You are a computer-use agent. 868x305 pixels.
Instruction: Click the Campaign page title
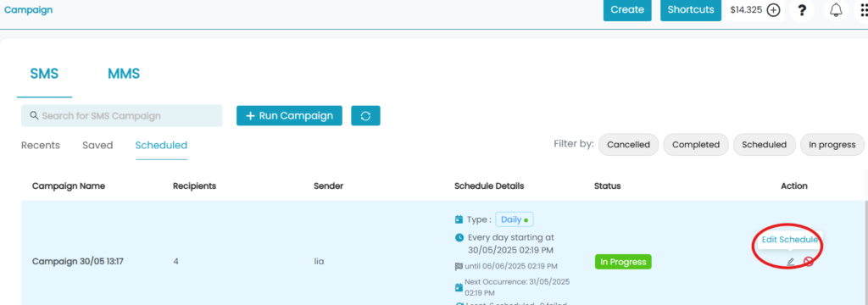pyautogui.click(x=28, y=10)
